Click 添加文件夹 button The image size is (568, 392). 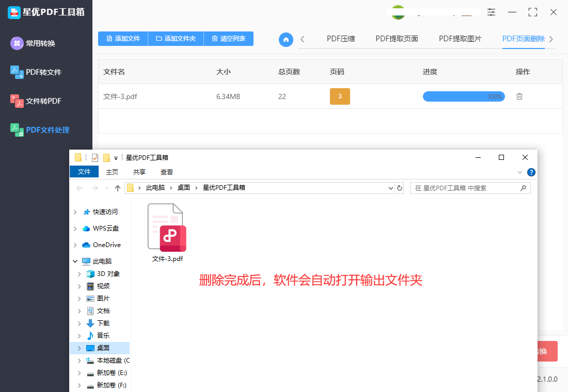coord(176,39)
